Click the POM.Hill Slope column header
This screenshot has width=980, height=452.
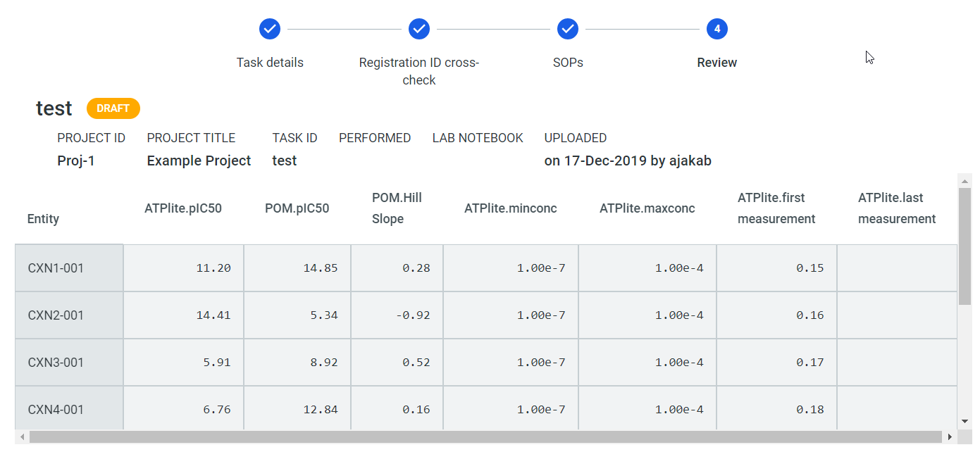(397, 208)
